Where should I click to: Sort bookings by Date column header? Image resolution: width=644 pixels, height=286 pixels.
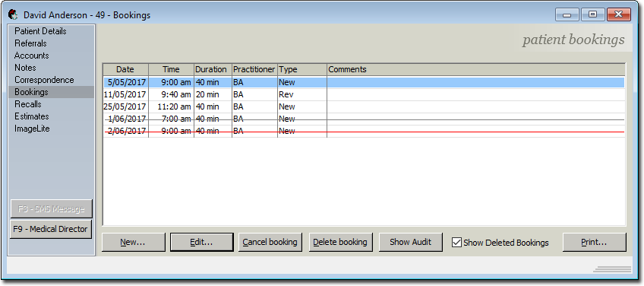(125, 69)
